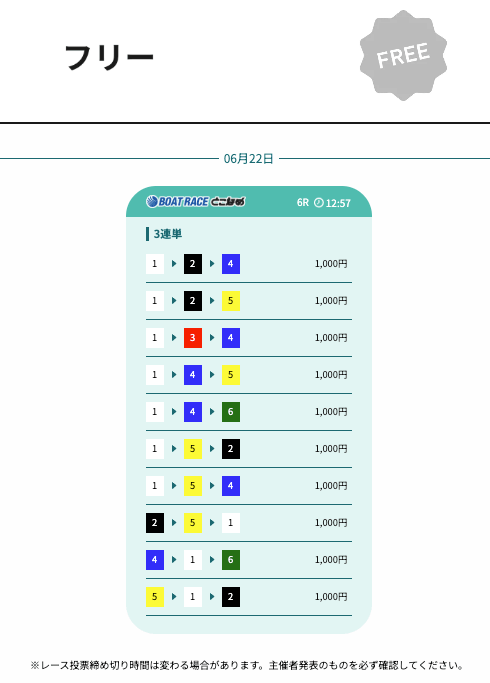Click the clock icon beside 12:57
This screenshot has height=683, width=490.
point(319,203)
